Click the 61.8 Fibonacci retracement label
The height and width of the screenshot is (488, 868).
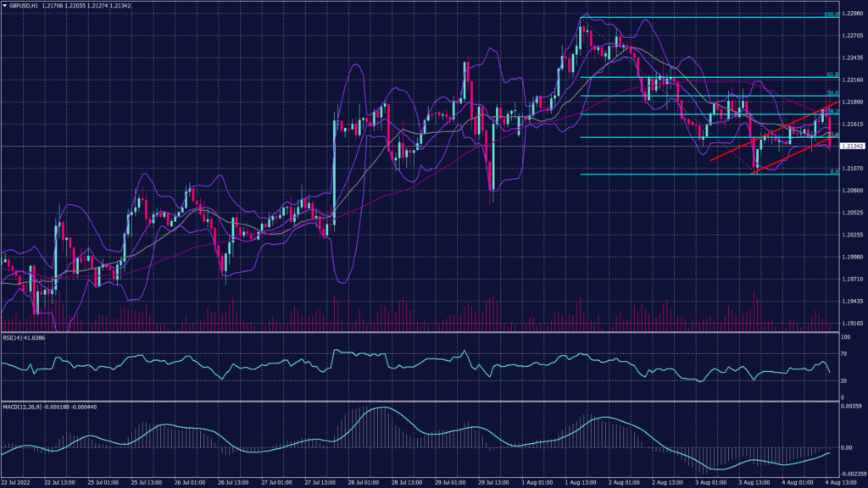pyautogui.click(x=832, y=75)
